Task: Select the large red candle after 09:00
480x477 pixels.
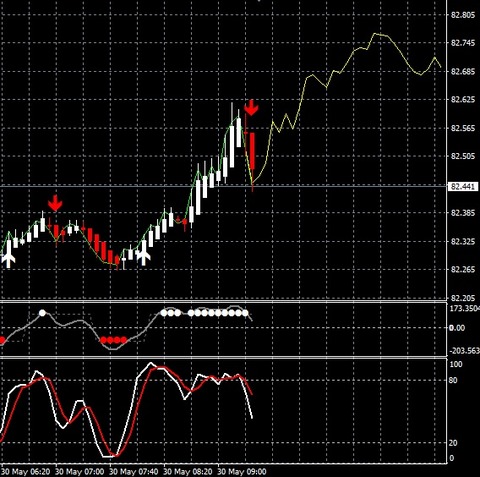Action: (252, 151)
